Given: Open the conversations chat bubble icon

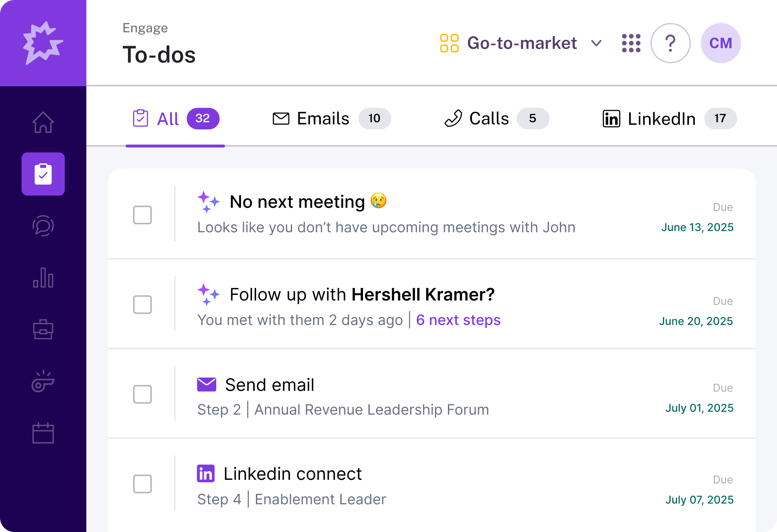Looking at the screenshot, I should click(x=43, y=226).
